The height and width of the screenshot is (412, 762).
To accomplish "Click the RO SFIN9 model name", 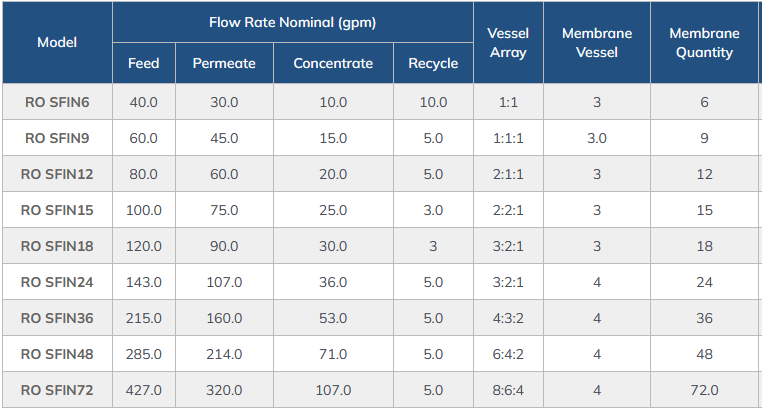I will click(57, 138).
